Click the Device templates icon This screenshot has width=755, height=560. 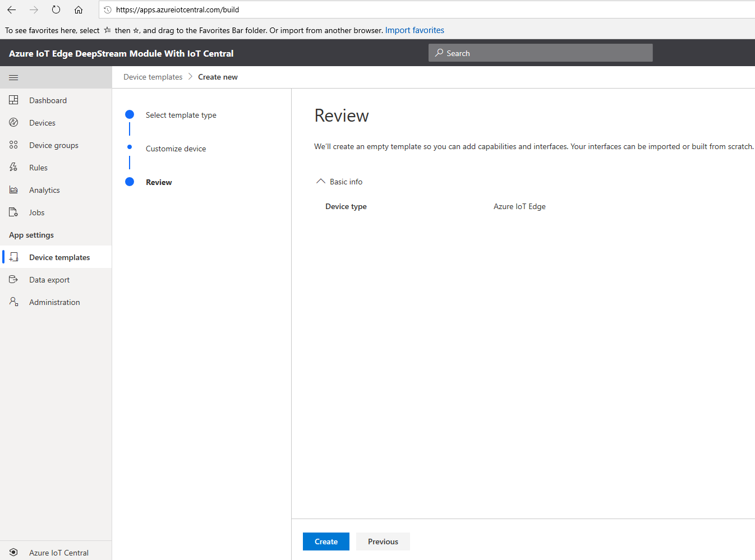(x=13, y=257)
